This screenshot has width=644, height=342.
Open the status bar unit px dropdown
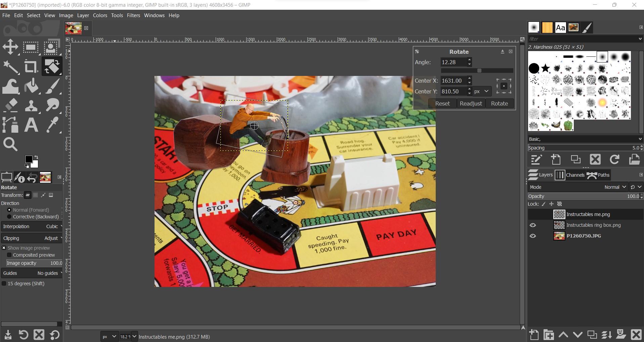(x=110, y=336)
